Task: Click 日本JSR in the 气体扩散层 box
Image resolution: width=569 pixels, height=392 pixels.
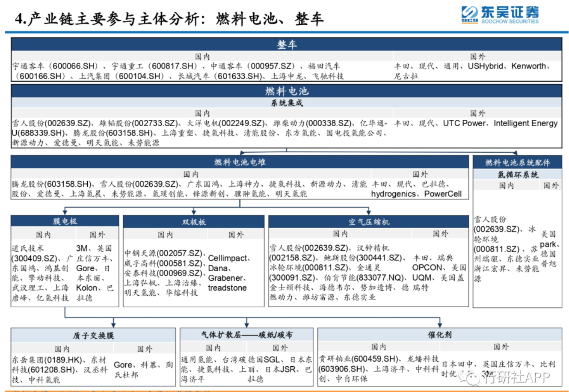Action: (281, 369)
